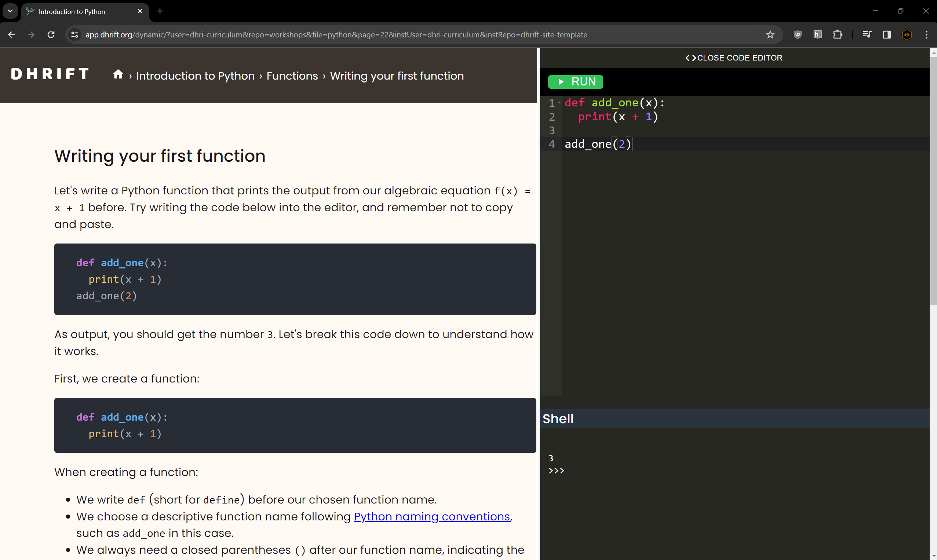Image resolution: width=937 pixels, height=560 pixels.
Task: Open the media controls icon
Action: (x=867, y=35)
